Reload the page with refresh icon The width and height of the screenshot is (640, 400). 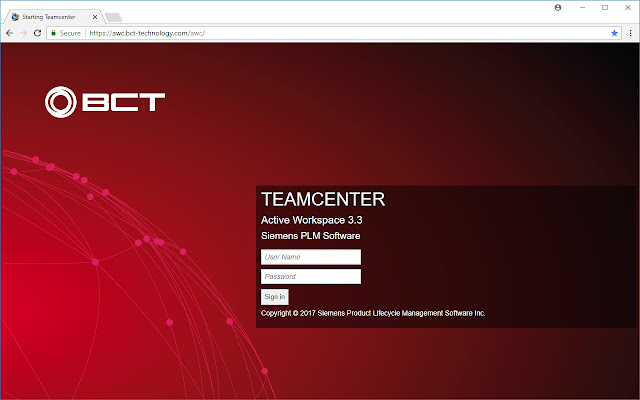click(x=38, y=33)
